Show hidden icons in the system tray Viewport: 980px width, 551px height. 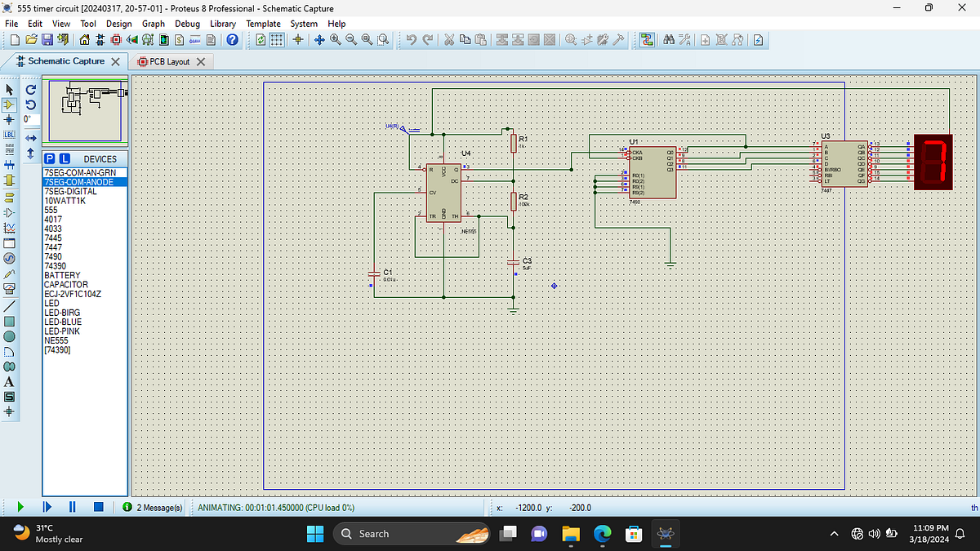(x=834, y=533)
